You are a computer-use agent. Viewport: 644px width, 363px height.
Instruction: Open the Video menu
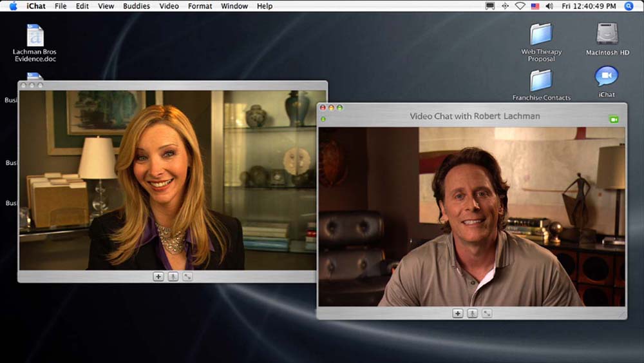tap(169, 6)
